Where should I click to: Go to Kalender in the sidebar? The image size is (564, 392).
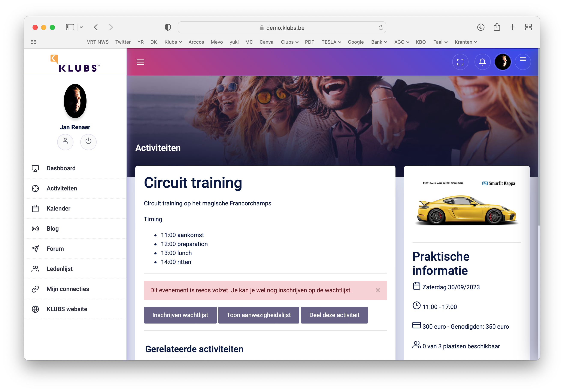[x=58, y=208]
